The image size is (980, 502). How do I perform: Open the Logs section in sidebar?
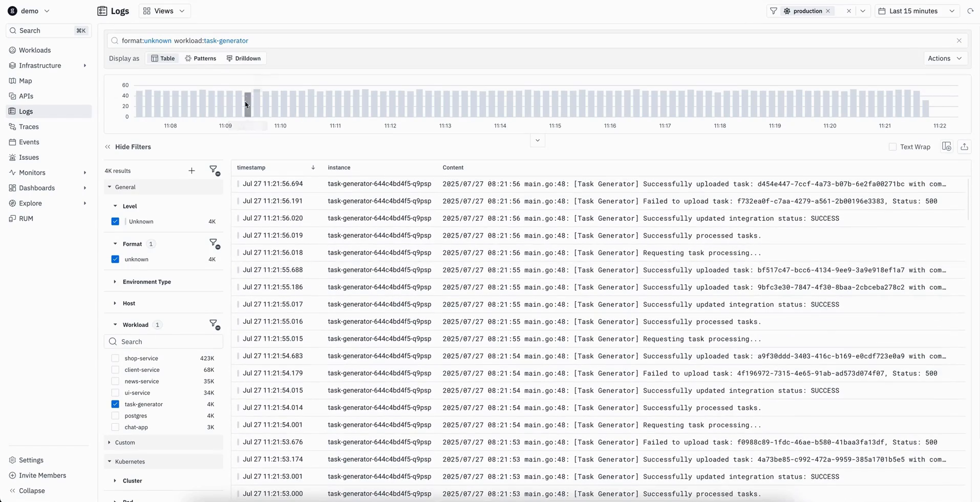tap(26, 111)
